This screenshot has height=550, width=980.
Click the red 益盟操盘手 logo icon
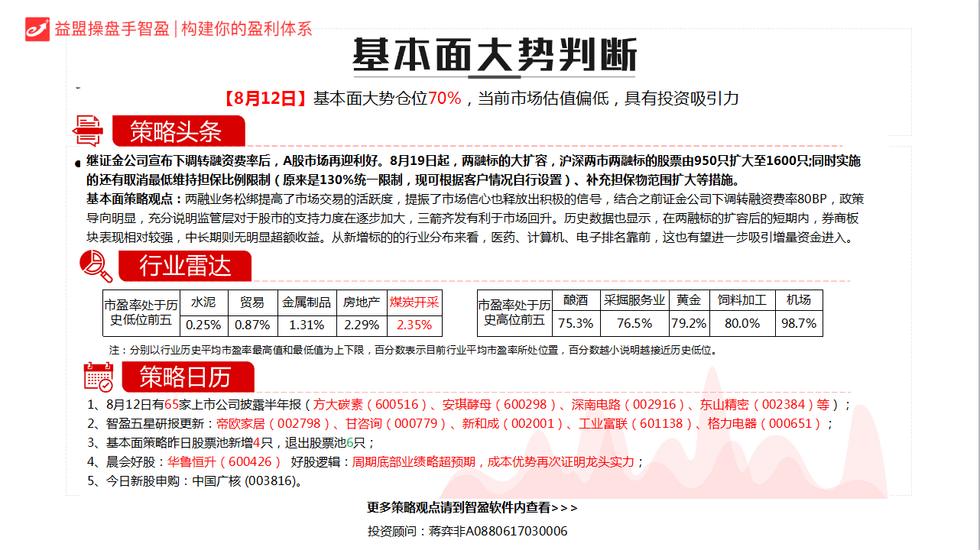37,28
